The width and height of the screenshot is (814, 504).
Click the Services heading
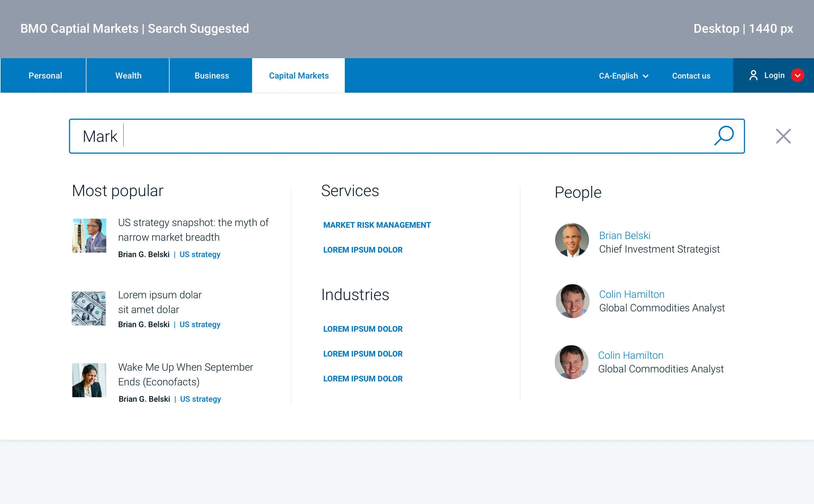(350, 191)
